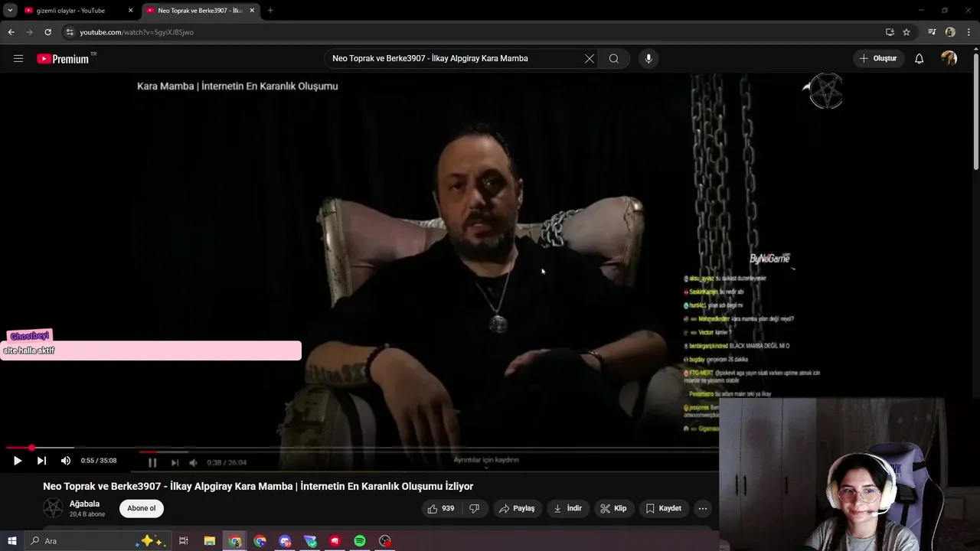Click the '20,4 B abone' subscriber count

[87, 514]
